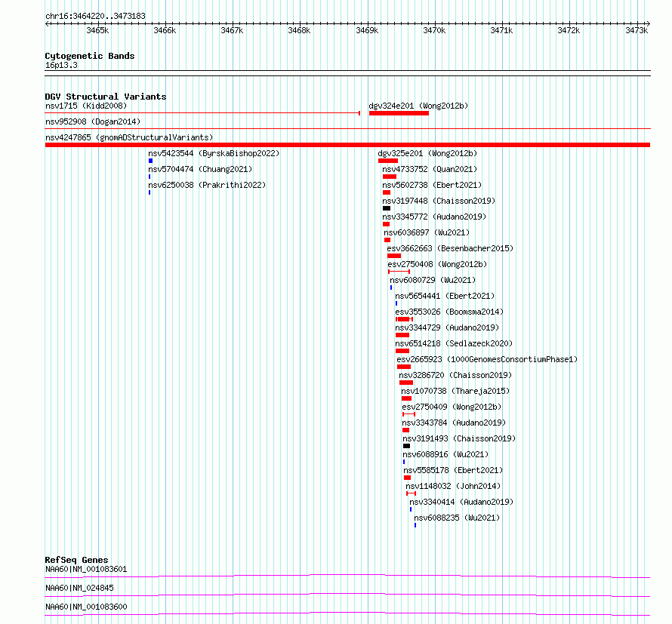Click the nsv4247865 gnomAD red bar
The image size is (672, 624).
tap(347, 145)
